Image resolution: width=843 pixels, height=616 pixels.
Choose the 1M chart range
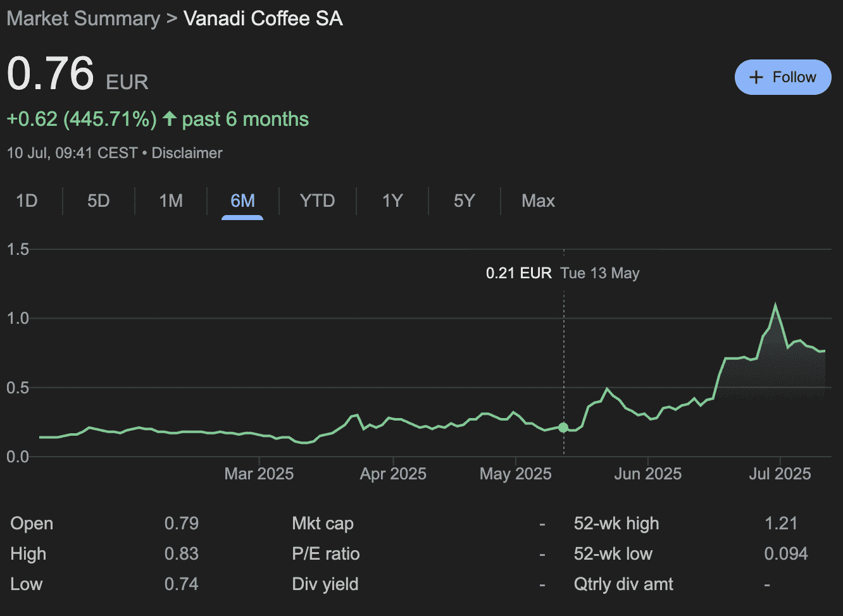click(x=171, y=201)
